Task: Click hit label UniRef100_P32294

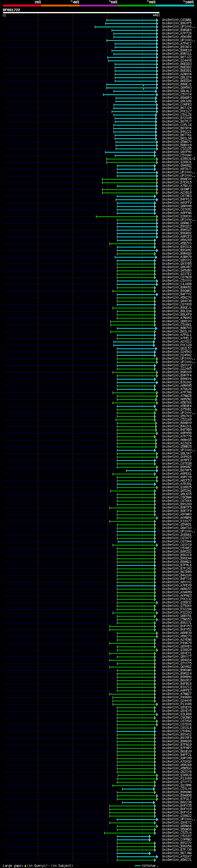Action: (176, 609)
